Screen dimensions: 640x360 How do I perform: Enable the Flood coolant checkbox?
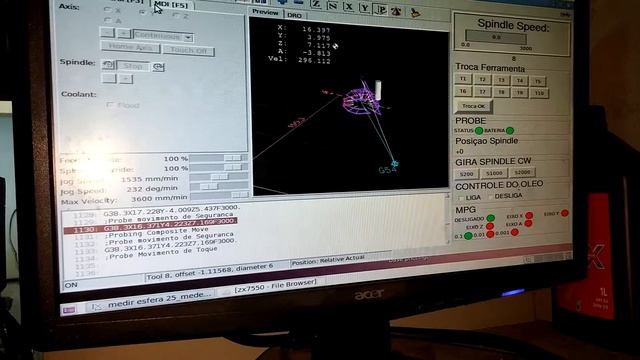point(110,105)
